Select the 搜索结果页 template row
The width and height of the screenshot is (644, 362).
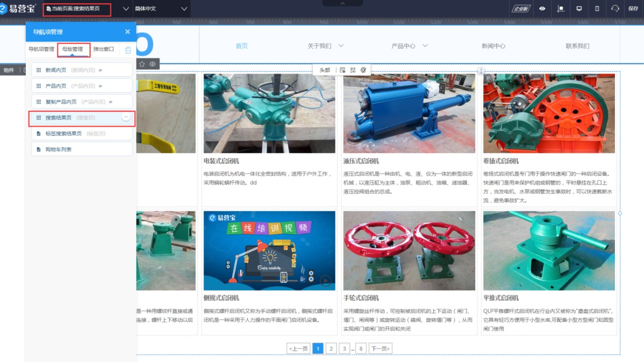tap(82, 118)
